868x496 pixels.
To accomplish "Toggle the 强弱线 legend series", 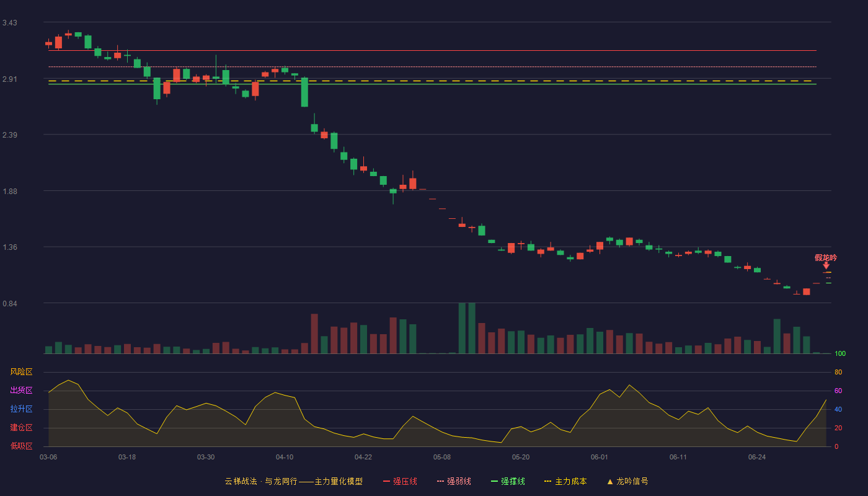I will pos(459,482).
